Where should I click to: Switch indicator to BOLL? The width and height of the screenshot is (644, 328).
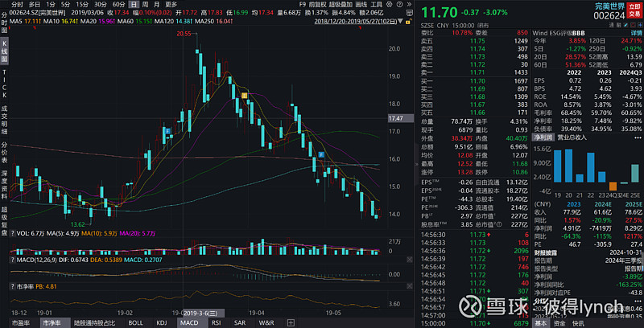coord(135,322)
